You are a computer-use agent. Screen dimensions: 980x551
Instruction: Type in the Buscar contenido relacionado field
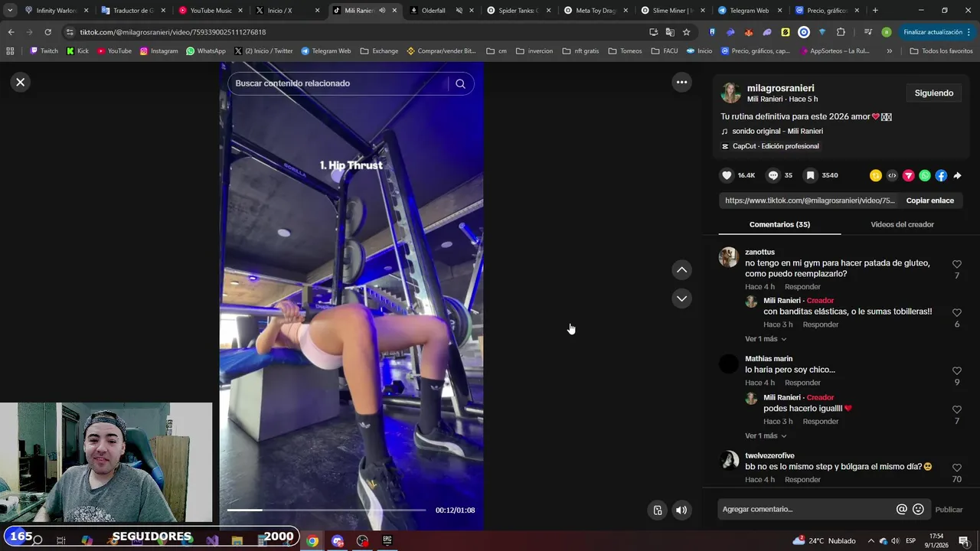click(x=337, y=83)
